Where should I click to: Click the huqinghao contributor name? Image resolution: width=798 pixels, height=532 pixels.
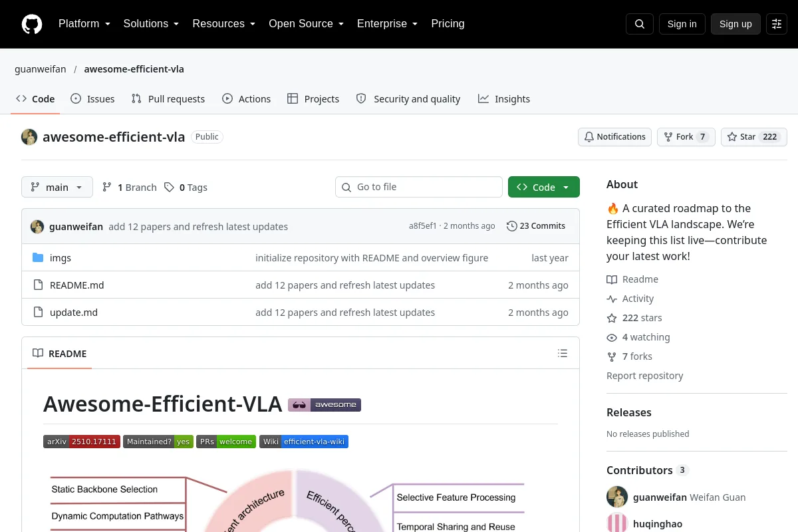point(658,523)
